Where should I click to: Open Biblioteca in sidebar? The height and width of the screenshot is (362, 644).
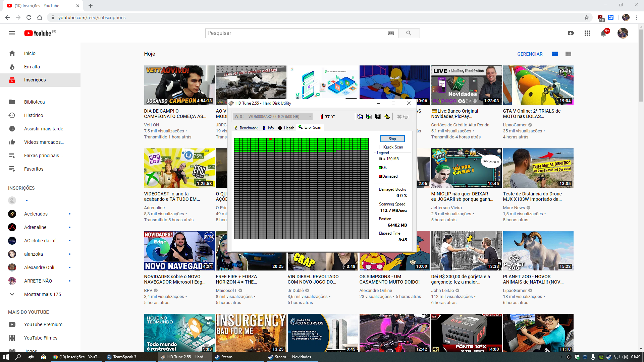coord(40,102)
